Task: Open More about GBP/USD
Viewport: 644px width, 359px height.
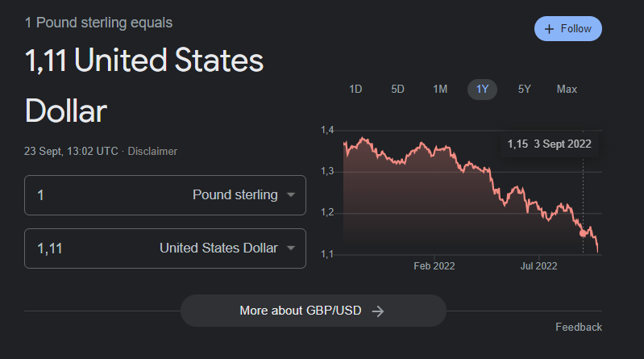Action: pos(314,311)
